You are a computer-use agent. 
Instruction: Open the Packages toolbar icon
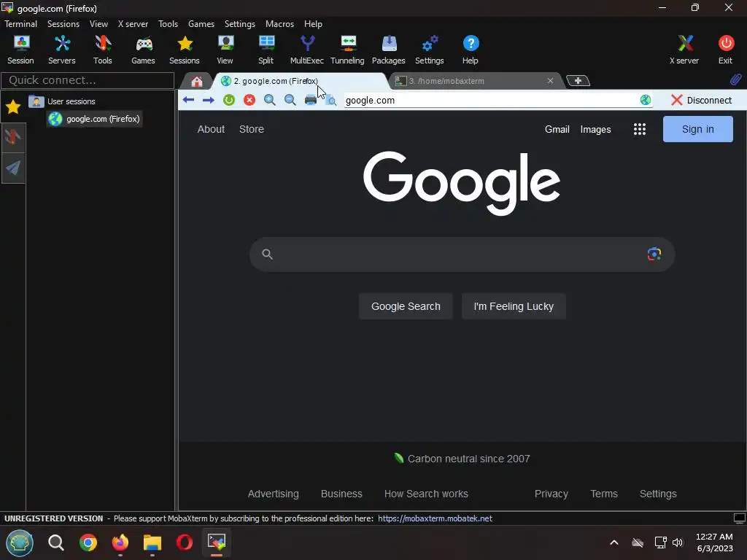tap(389, 50)
